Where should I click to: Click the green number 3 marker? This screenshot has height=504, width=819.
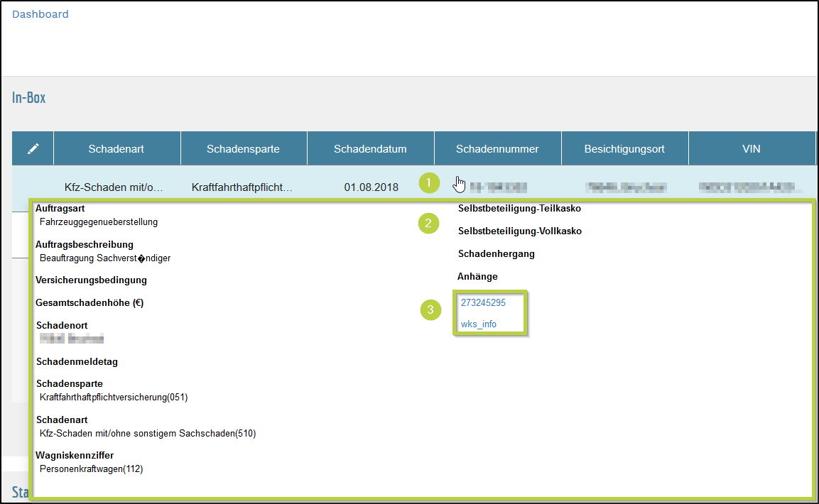pos(430,310)
